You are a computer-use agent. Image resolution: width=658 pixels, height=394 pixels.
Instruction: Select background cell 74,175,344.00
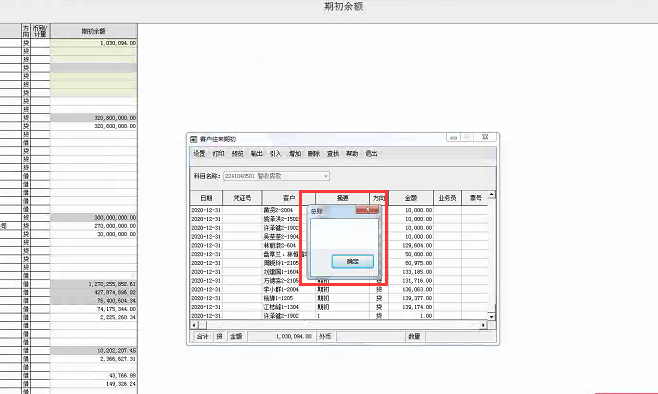point(94,309)
